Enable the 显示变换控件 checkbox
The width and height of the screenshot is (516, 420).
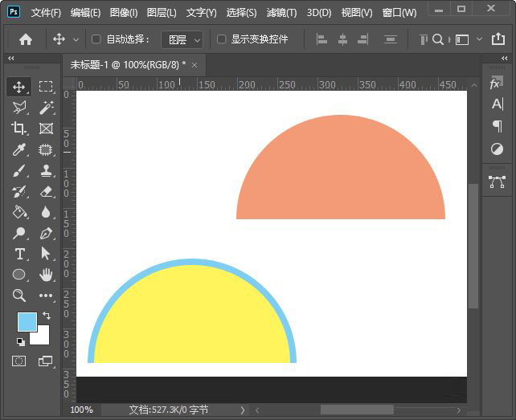pos(222,39)
